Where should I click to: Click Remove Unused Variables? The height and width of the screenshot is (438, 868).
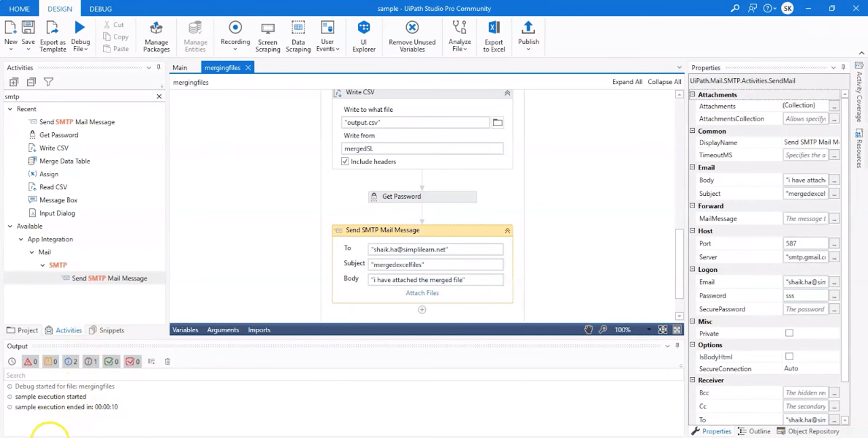pyautogui.click(x=412, y=34)
